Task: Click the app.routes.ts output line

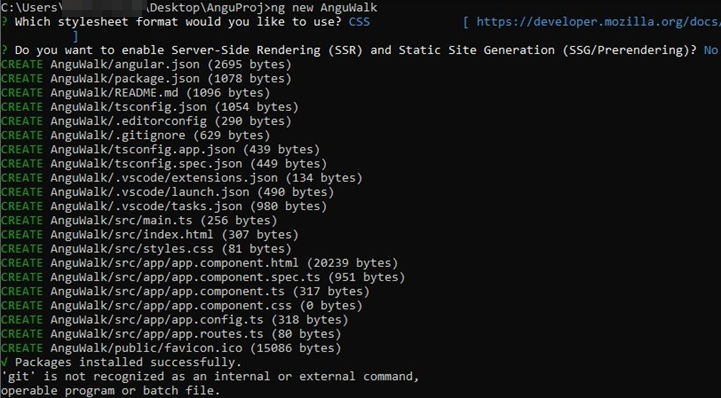Action: (x=171, y=334)
